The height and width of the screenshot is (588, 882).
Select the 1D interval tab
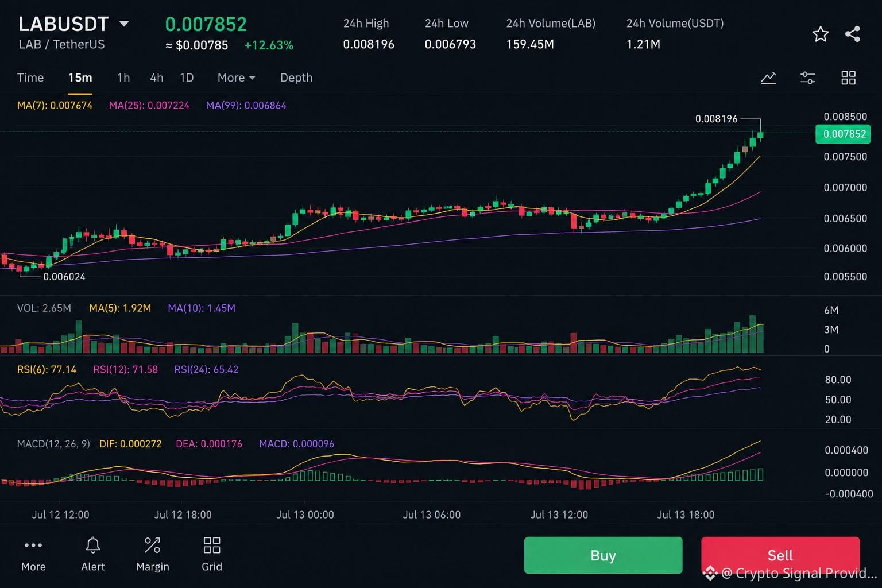pyautogui.click(x=187, y=78)
